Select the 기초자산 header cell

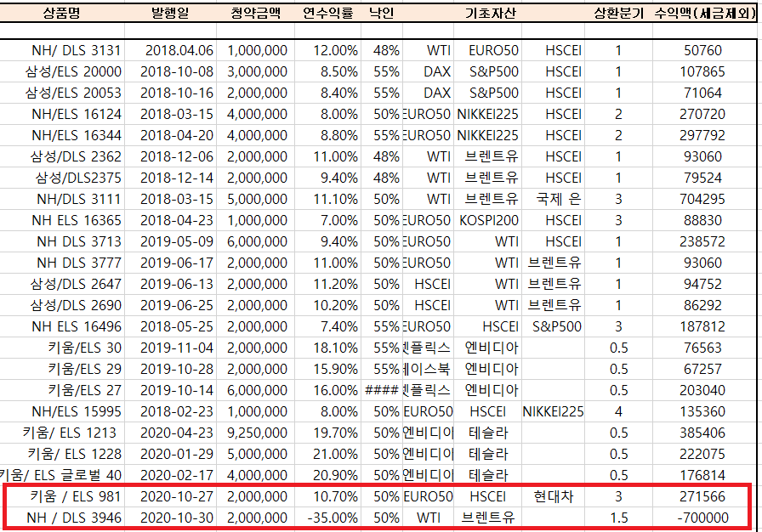point(491,13)
